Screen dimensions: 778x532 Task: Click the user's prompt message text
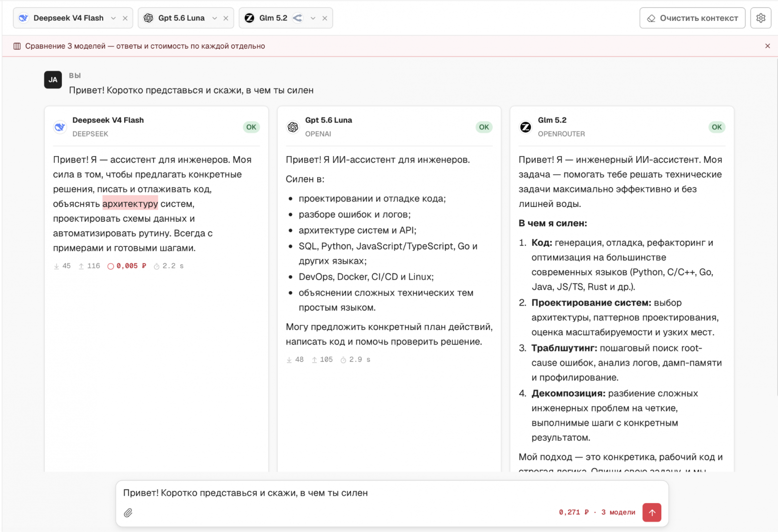191,90
